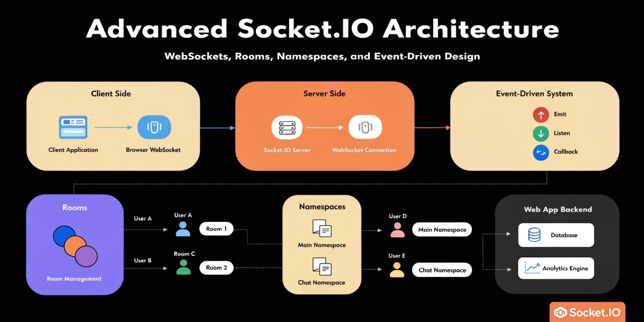Choose the Analytics Engine card
The height and width of the screenshot is (322, 644).
pos(556,268)
